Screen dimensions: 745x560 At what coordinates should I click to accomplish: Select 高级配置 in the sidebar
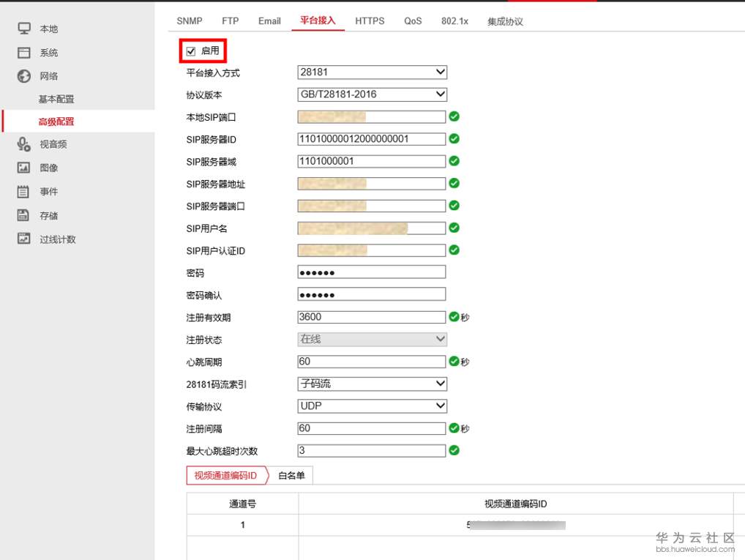click(56, 122)
